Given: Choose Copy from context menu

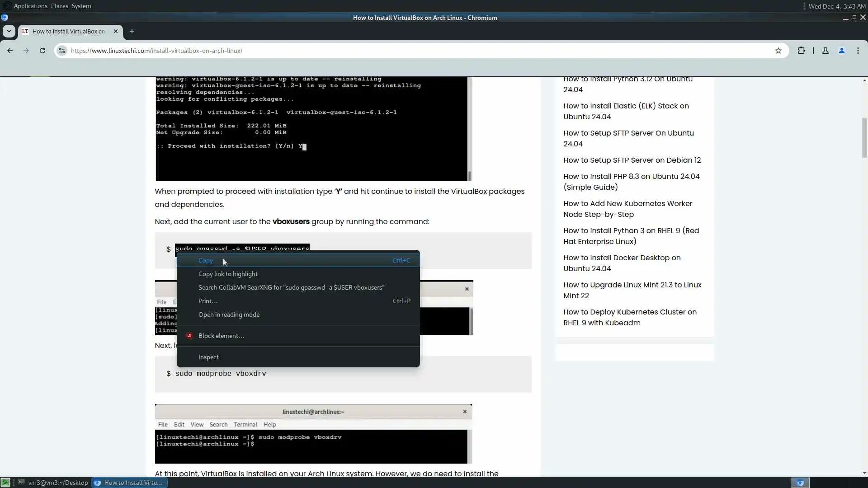Looking at the screenshot, I should tap(205, 260).
